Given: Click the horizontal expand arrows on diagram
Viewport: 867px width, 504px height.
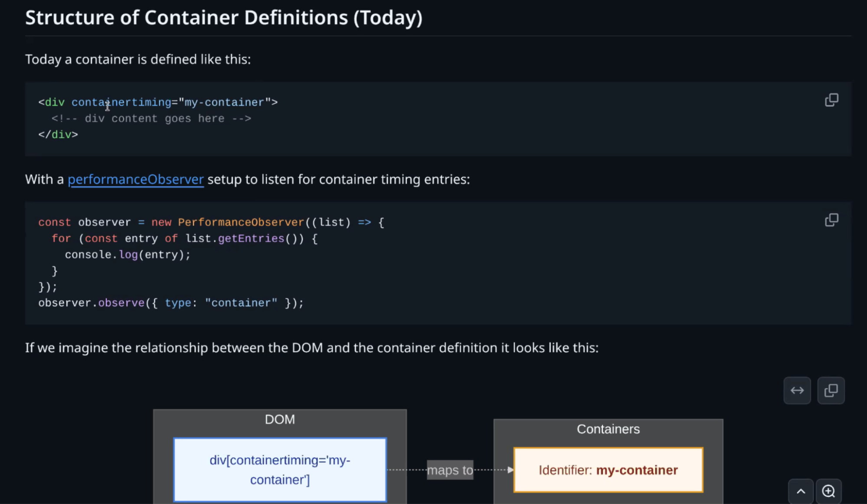Looking at the screenshot, I should 797,390.
